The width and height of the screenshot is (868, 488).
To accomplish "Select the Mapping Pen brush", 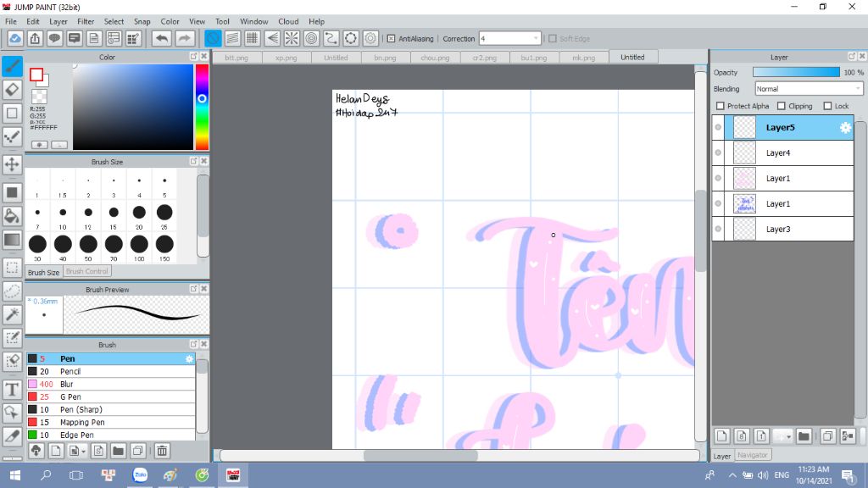I will (x=110, y=422).
